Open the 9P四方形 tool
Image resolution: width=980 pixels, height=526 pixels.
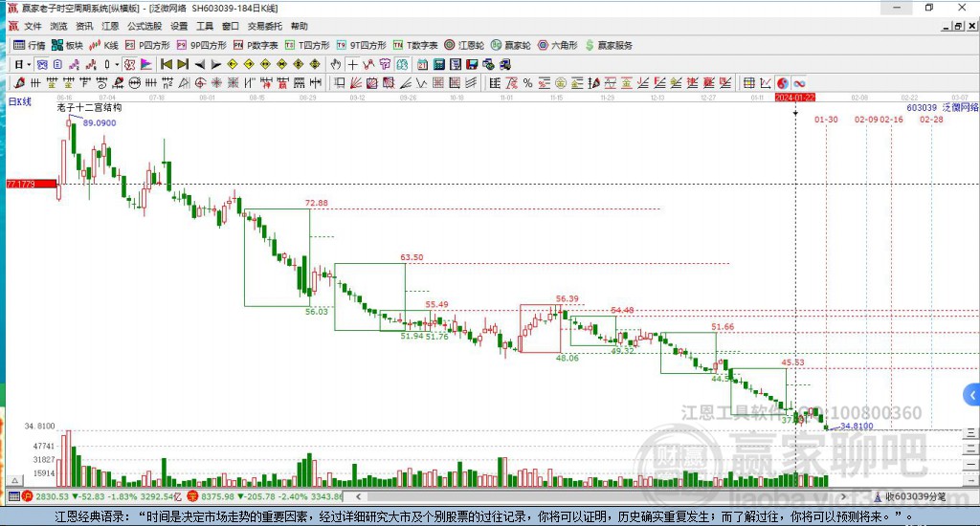click(202, 45)
